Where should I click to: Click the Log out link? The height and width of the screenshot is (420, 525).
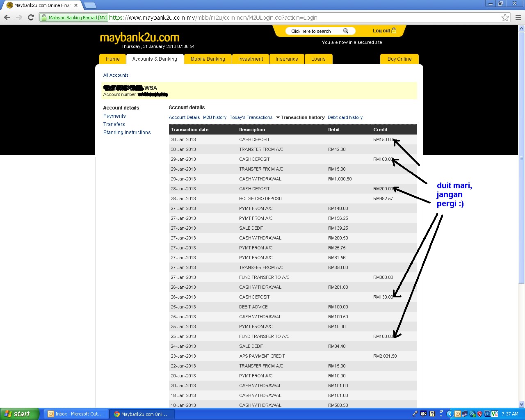point(381,31)
